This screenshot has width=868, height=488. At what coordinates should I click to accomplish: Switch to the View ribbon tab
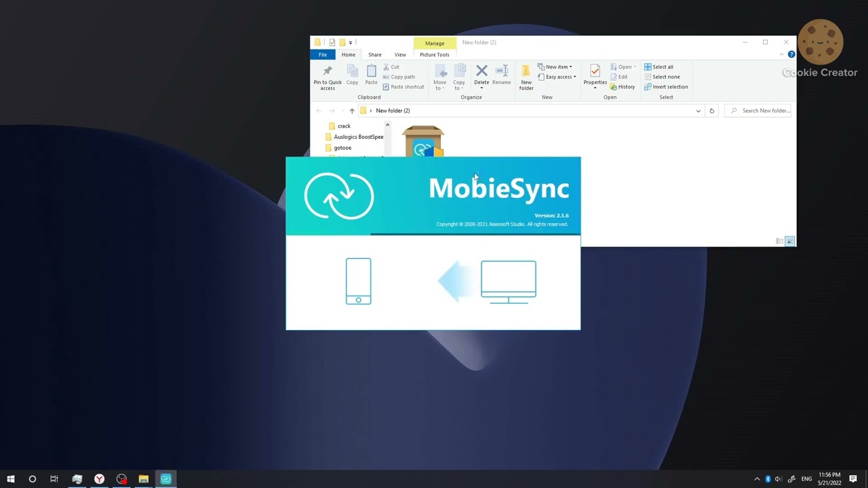(x=400, y=55)
